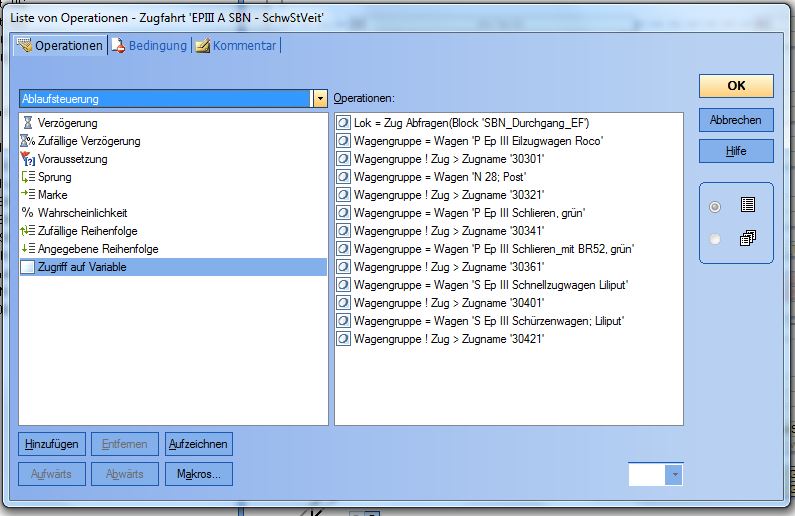795x516 pixels.
Task: Click the Hinzufügen button
Action: (x=51, y=444)
